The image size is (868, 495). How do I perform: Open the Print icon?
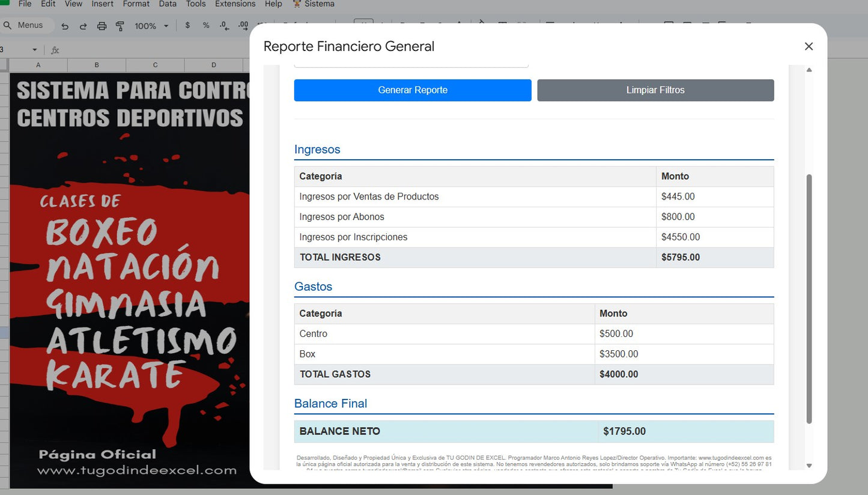pos(102,25)
